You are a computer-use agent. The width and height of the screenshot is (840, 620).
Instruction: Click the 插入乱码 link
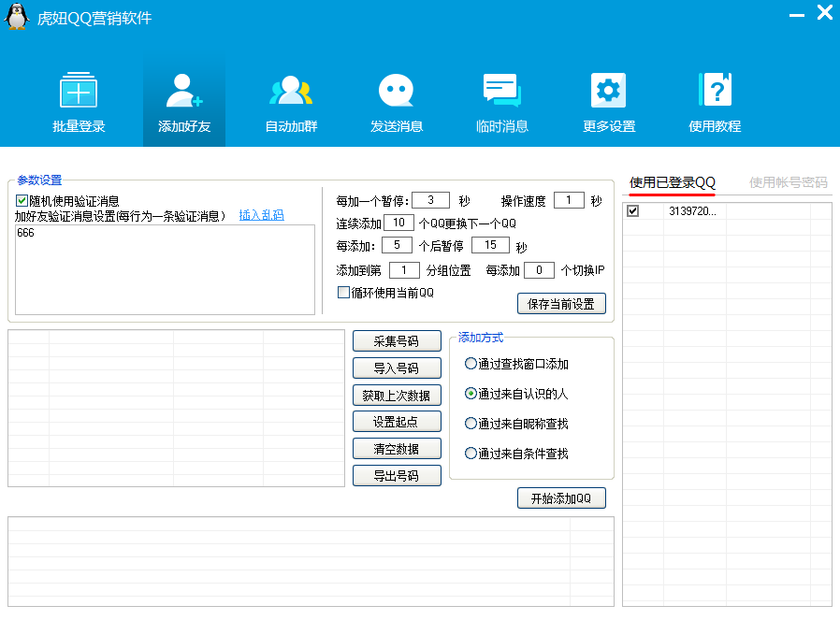point(261,215)
